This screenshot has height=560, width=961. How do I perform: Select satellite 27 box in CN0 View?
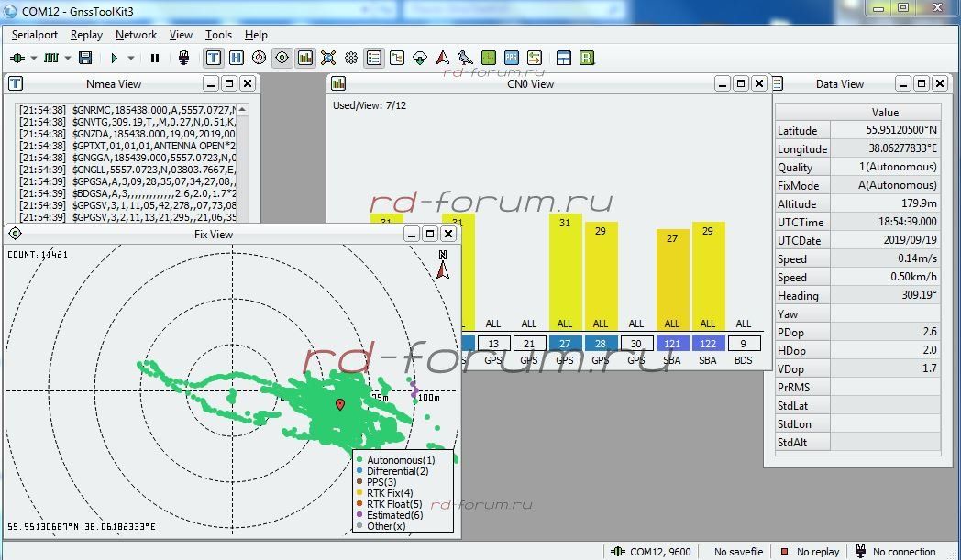[565, 344]
